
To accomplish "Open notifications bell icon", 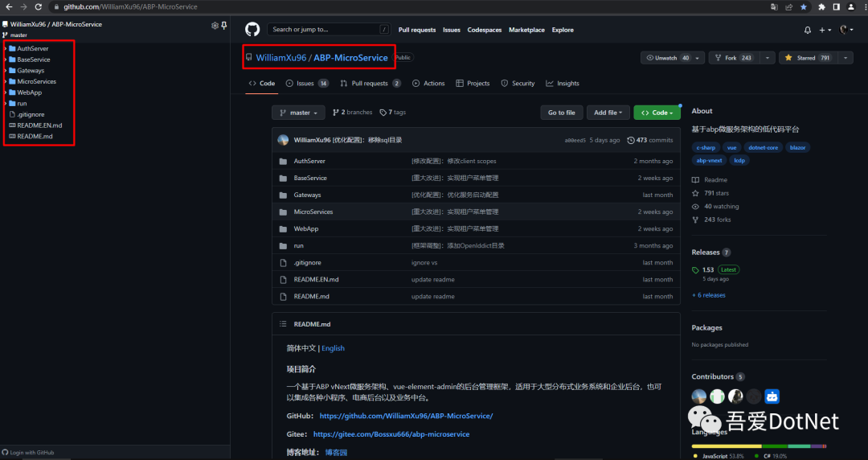I will point(808,30).
